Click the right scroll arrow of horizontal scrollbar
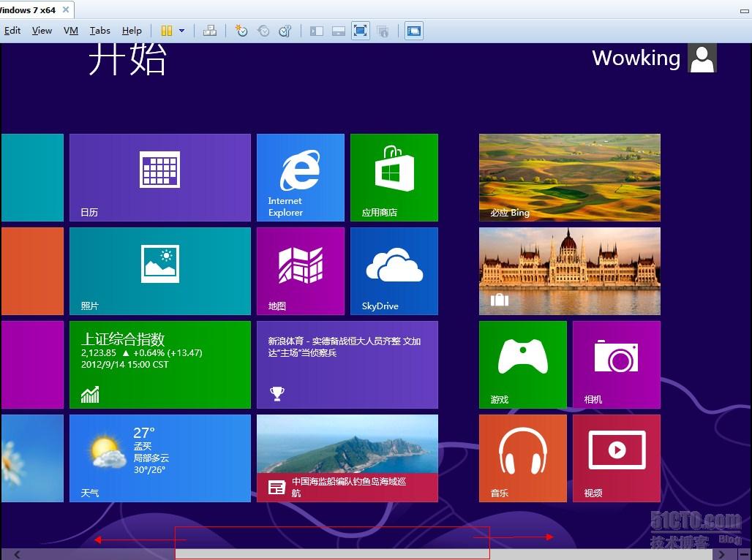Viewport: 752px width, 560px height. (x=721, y=555)
